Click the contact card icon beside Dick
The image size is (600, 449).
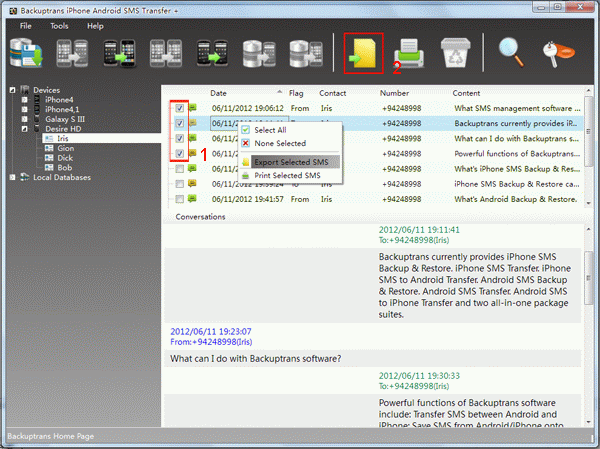click(x=49, y=158)
